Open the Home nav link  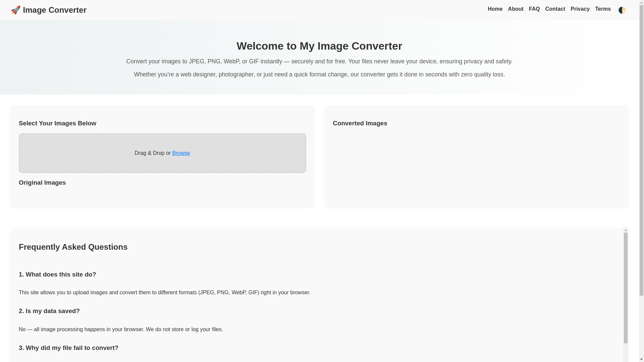495,9
